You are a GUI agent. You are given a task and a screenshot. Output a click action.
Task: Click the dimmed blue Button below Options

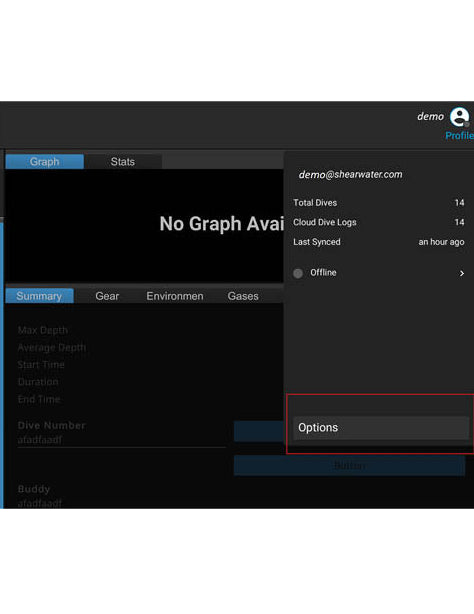[x=349, y=466]
